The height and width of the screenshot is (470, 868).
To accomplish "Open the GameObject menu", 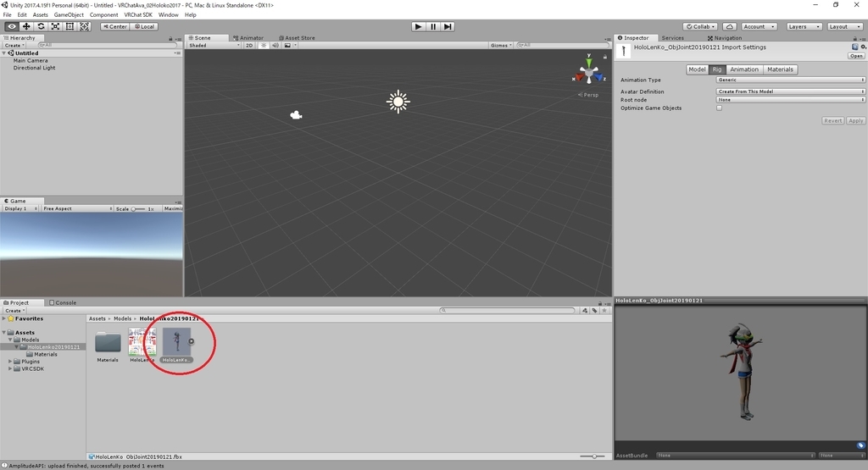I will 69,15.
